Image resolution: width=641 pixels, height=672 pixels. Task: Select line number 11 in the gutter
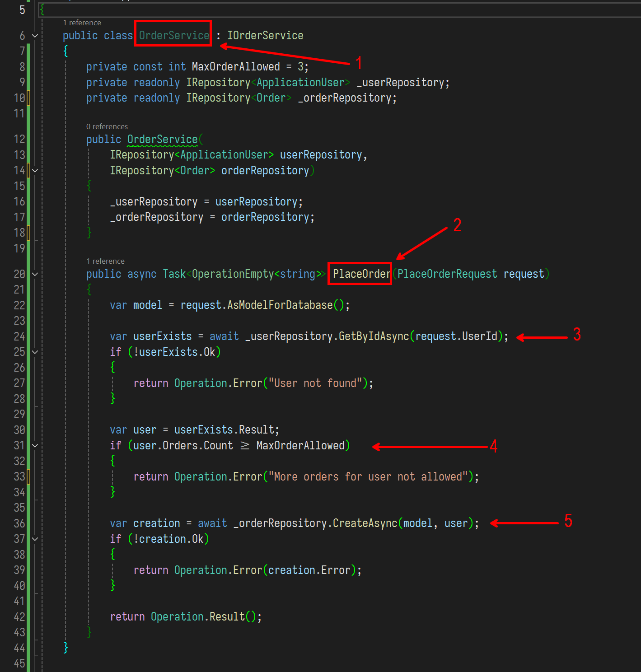(x=19, y=113)
